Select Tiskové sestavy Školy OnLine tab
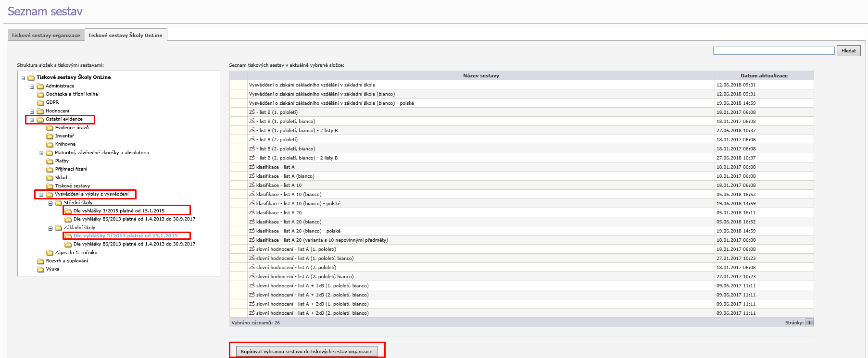 coord(125,35)
